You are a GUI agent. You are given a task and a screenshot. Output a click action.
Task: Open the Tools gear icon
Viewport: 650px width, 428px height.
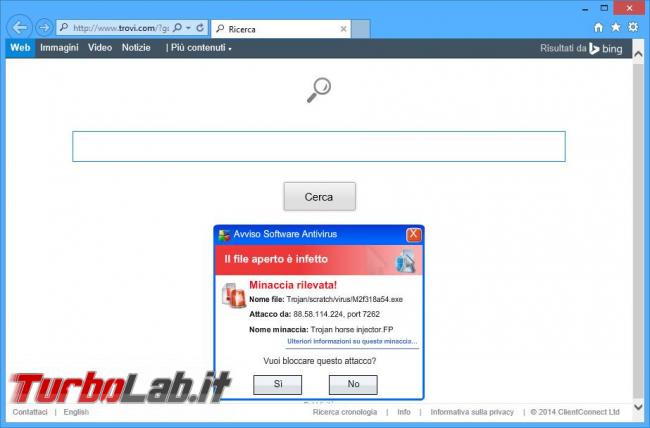click(633, 27)
